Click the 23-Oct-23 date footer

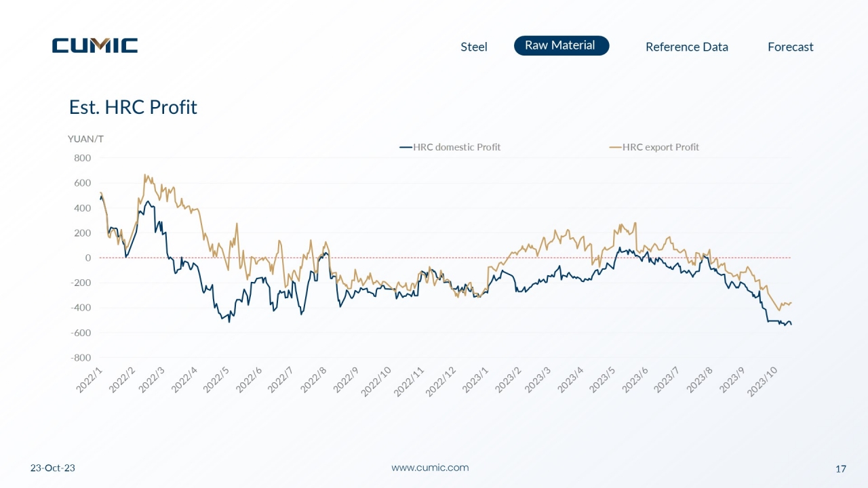(x=53, y=468)
